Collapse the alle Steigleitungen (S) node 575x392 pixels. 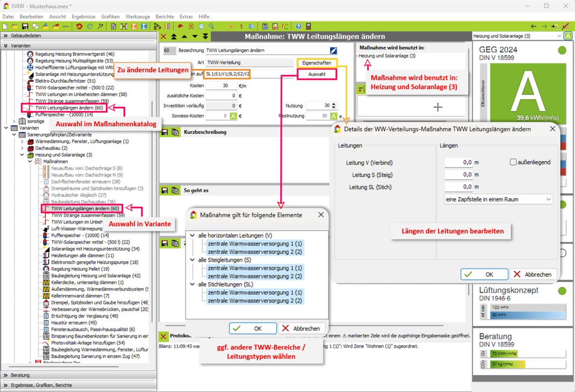click(193, 260)
